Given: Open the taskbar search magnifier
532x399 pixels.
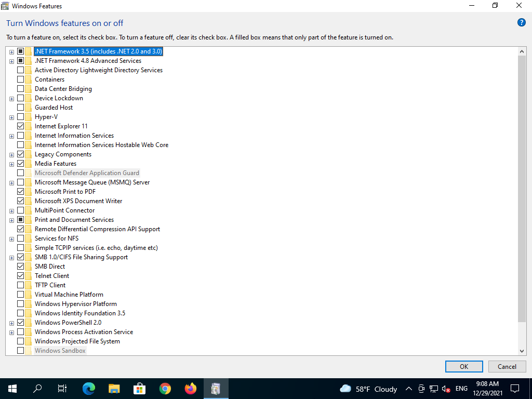Looking at the screenshot, I should pyautogui.click(x=38, y=389).
